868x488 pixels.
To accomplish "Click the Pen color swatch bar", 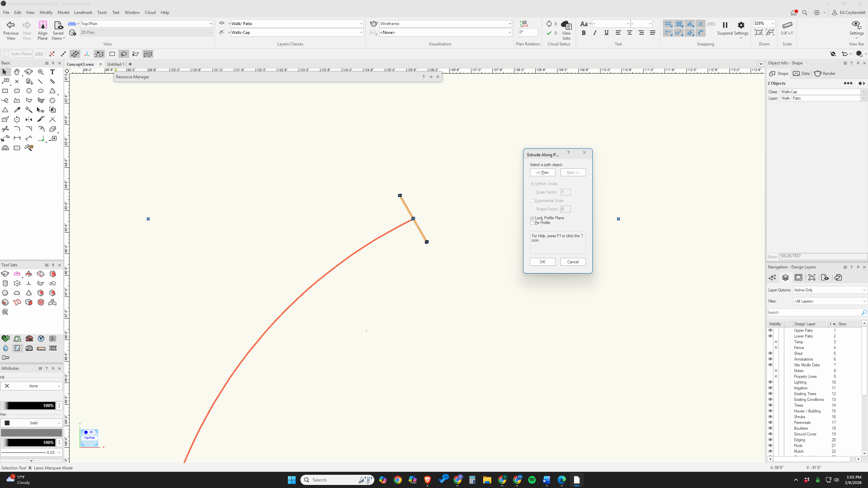I will 32,433.
